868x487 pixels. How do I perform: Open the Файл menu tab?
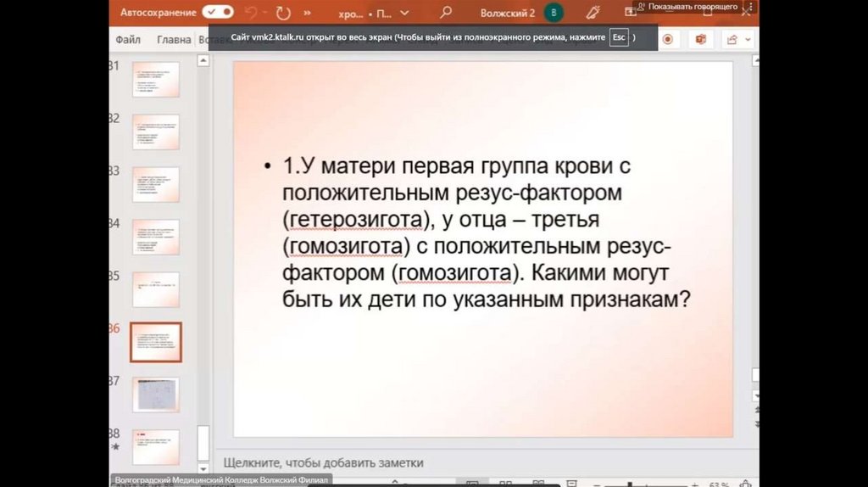click(x=128, y=39)
